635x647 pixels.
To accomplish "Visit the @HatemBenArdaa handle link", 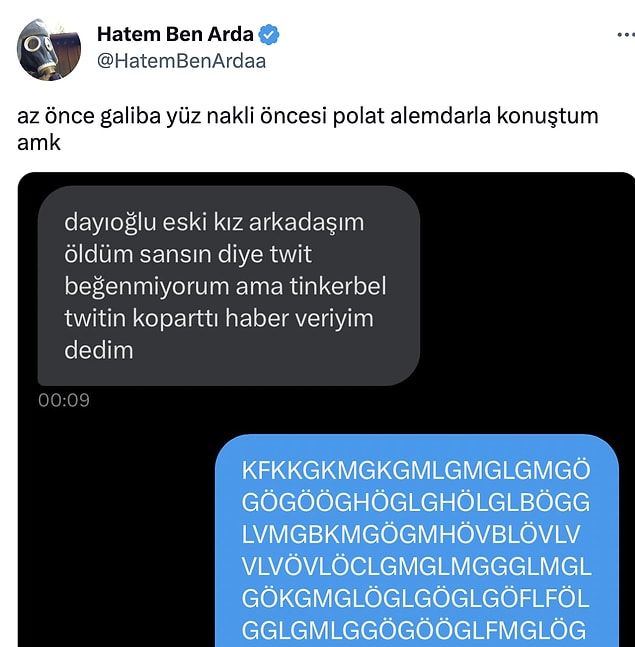I will tap(181, 61).
